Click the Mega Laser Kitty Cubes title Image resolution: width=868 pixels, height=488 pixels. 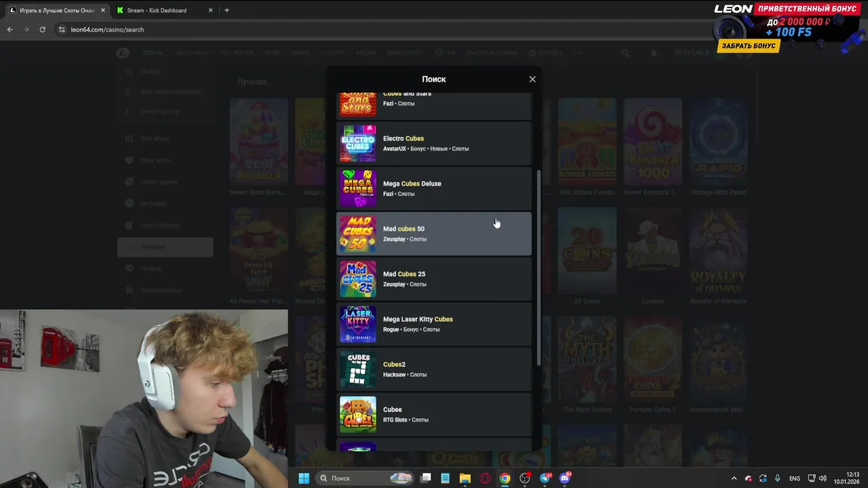click(x=418, y=319)
